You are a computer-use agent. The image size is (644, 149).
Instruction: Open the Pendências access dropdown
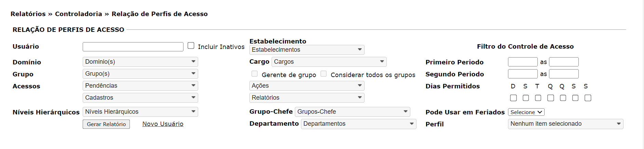click(140, 86)
